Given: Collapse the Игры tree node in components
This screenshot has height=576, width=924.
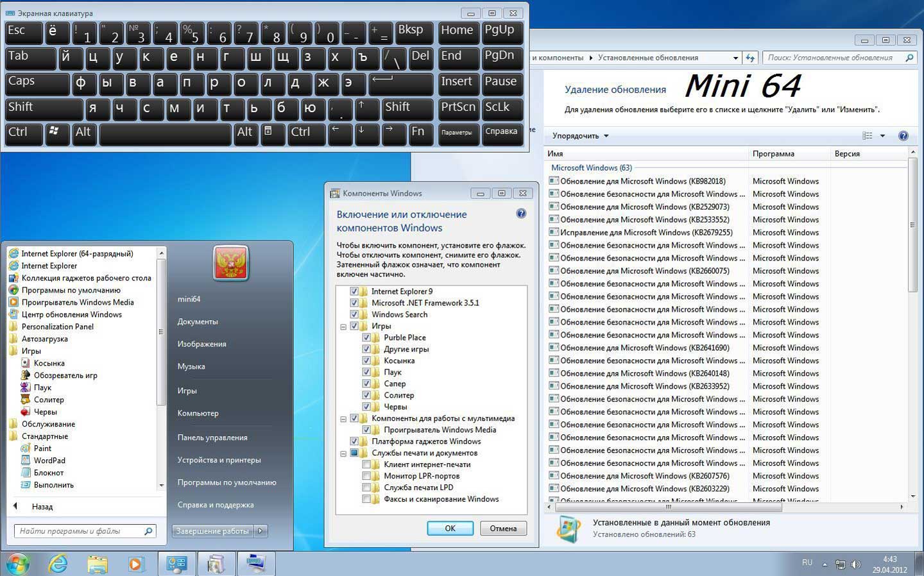Looking at the screenshot, I should point(343,326).
